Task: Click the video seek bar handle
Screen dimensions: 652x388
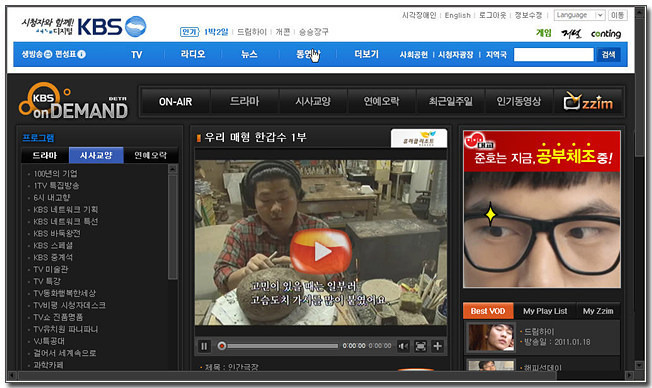Action: [222, 346]
